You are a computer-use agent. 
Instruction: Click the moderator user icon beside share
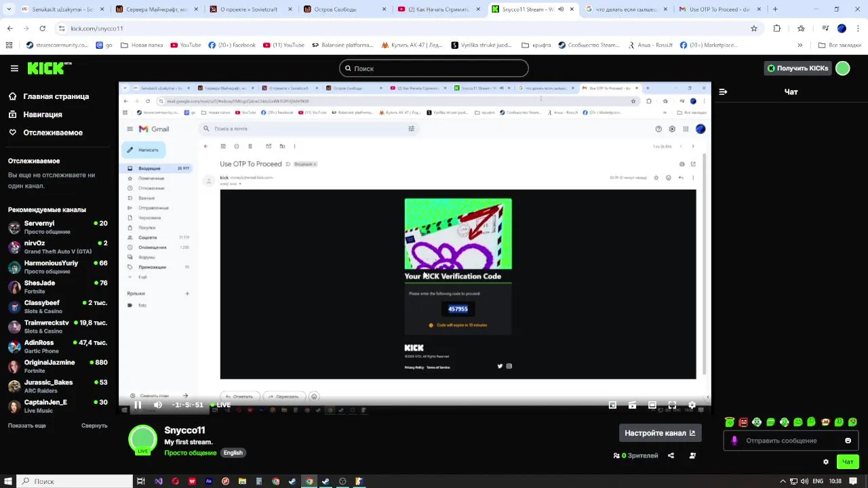692,455
